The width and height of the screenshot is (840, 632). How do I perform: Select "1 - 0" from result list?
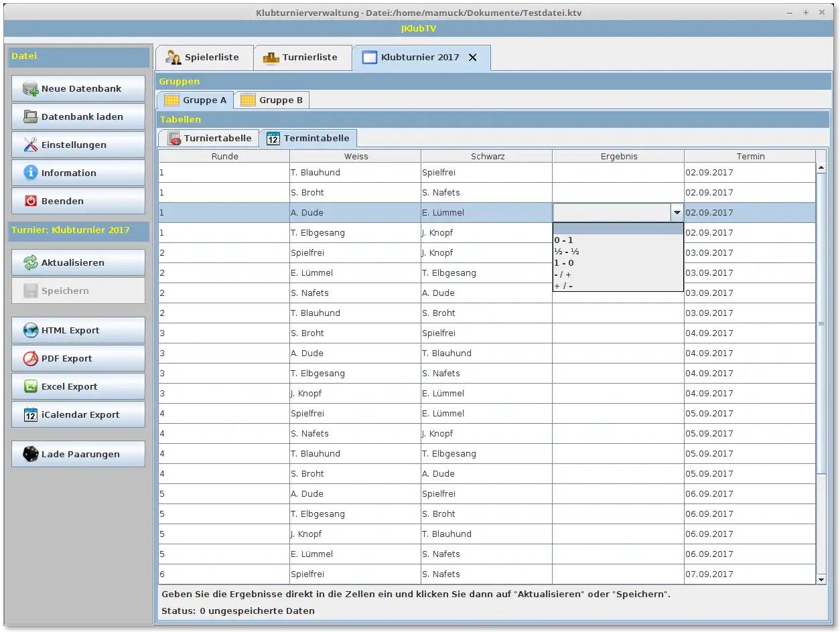click(x=563, y=263)
